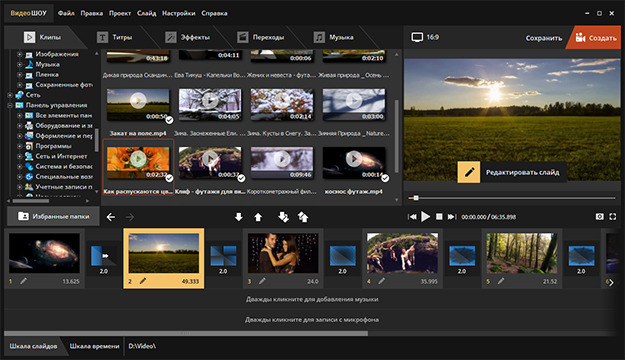Open Избранные папки
Viewport: 625px width, 360px height.
click(53, 216)
